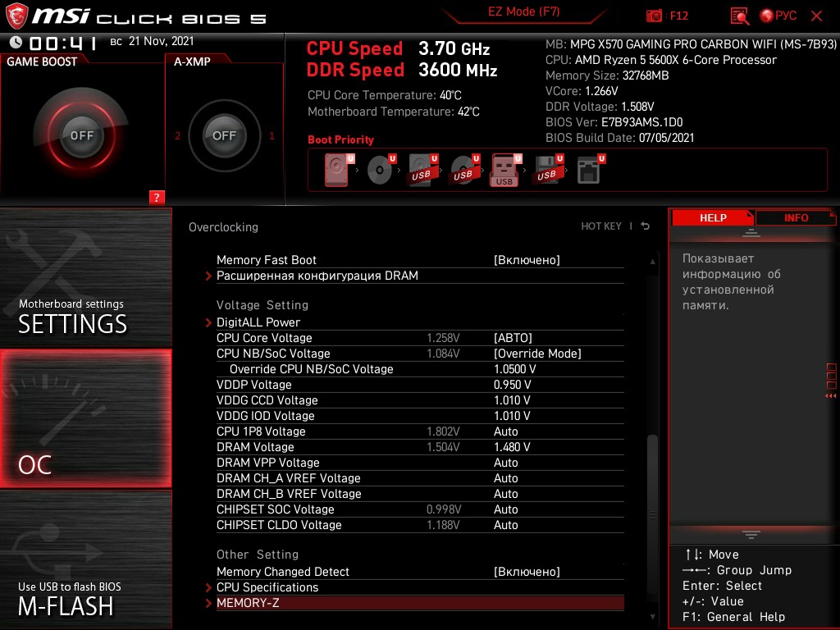Change DRAM VPP Voltage Auto setting
Screen dimensions: 840x630
(x=505, y=463)
